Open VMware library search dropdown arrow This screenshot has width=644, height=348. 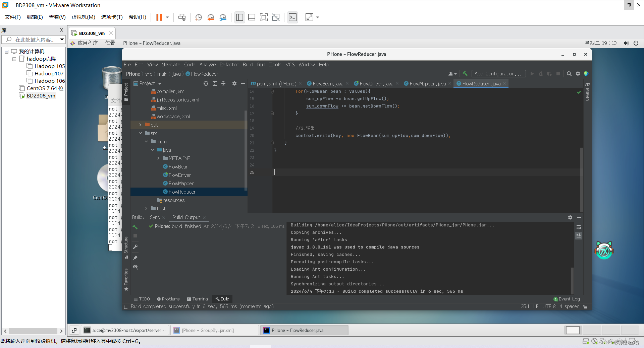62,40
